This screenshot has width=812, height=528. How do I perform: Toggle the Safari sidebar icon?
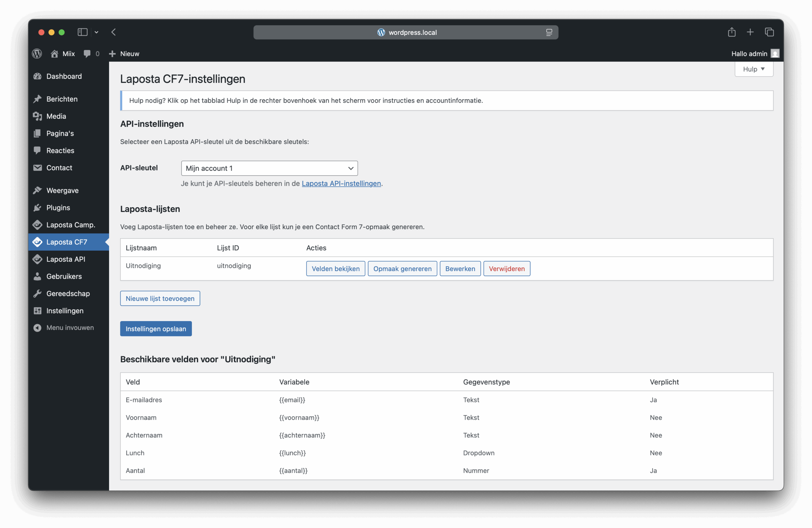pos(82,32)
